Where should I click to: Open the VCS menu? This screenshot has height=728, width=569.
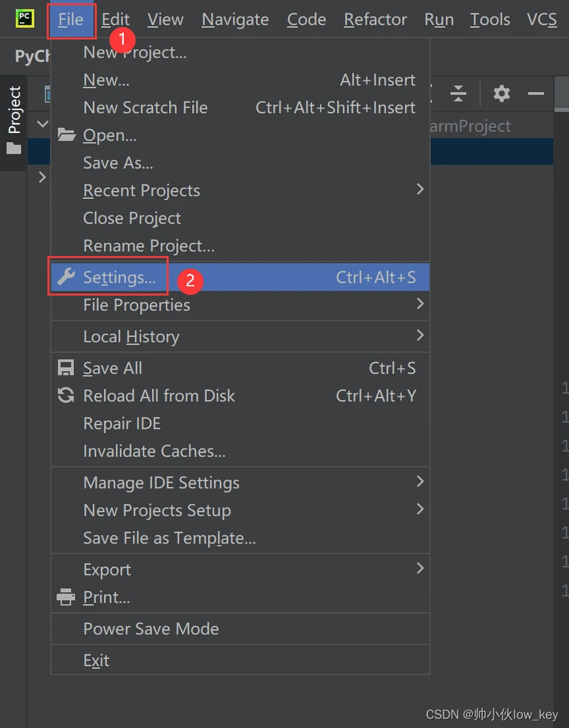tap(541, 19)
